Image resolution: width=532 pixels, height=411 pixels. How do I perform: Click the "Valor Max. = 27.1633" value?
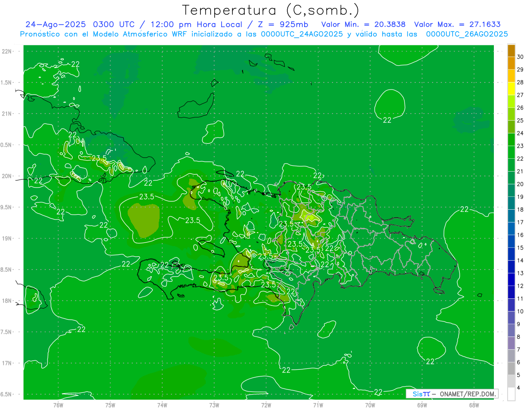[x=458, y=24]
